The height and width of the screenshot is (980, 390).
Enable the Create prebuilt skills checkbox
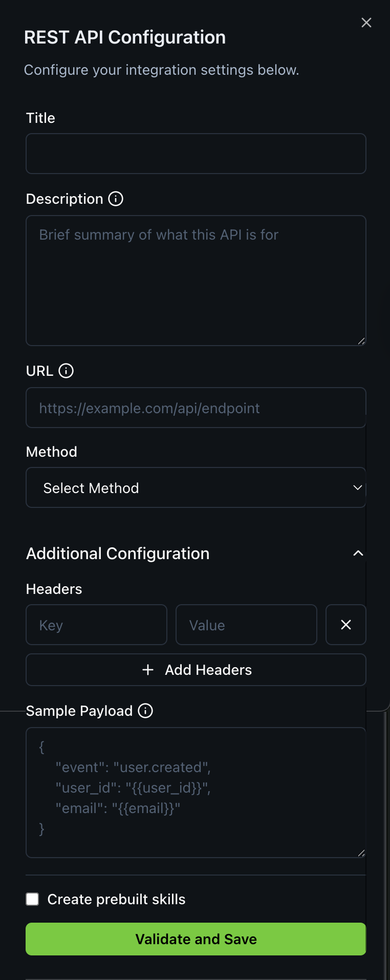pyautogui.click(x=32, y=899)
